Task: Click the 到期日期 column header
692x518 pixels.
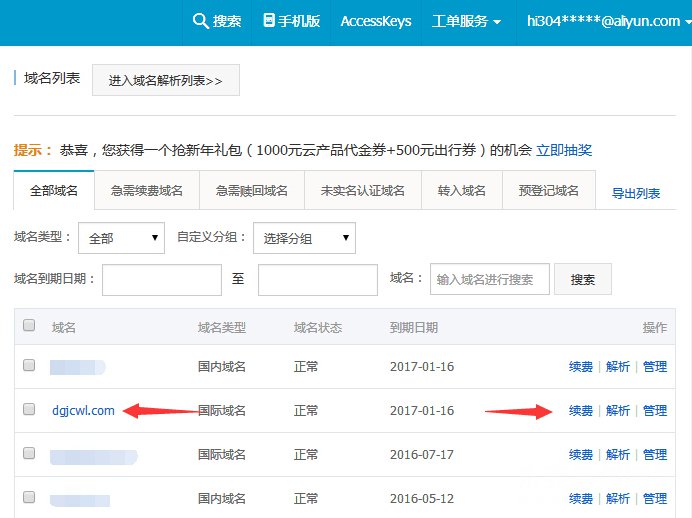Action: [x=414, y=327]
